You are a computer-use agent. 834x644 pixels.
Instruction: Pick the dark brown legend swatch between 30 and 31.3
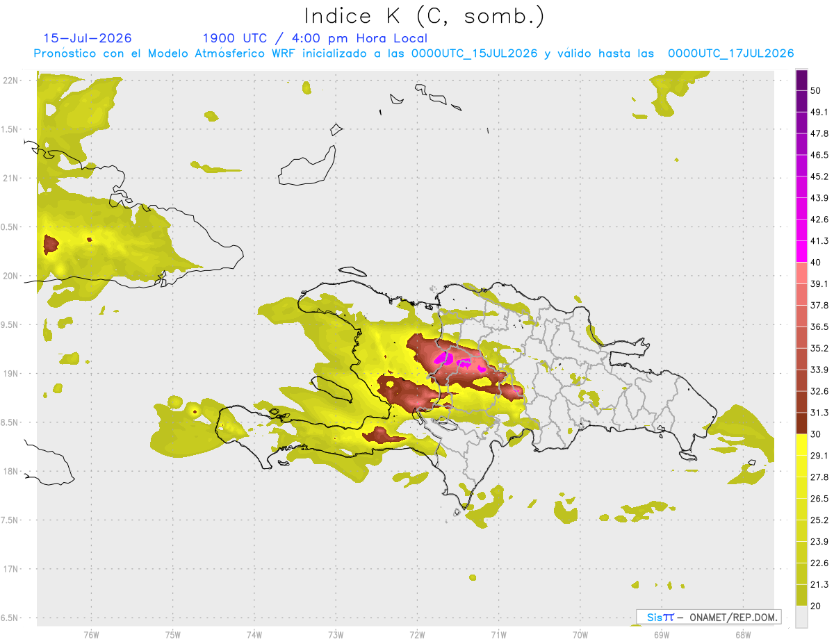802,423
